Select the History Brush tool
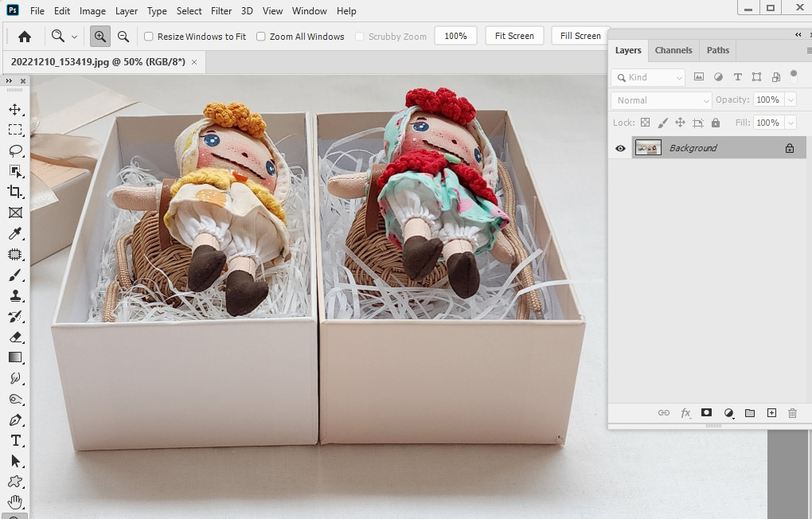 coord(15,317)
